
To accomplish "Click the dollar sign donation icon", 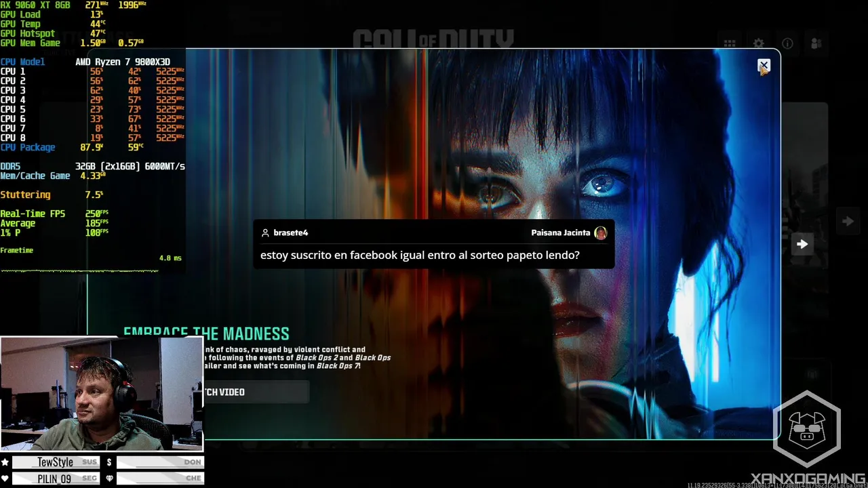I will [109, 462].
